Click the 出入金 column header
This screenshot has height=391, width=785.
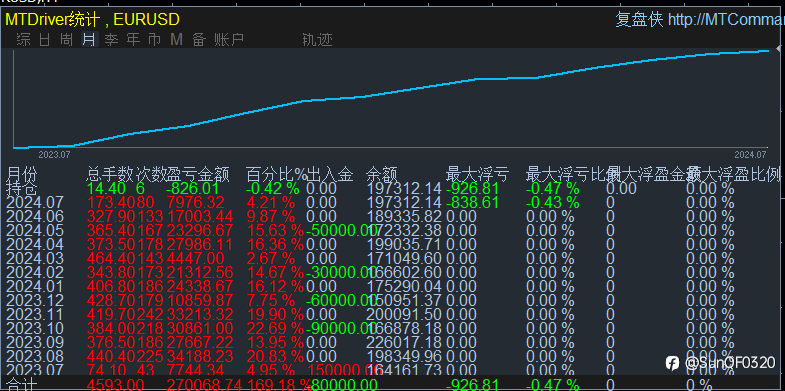[330, 175]
